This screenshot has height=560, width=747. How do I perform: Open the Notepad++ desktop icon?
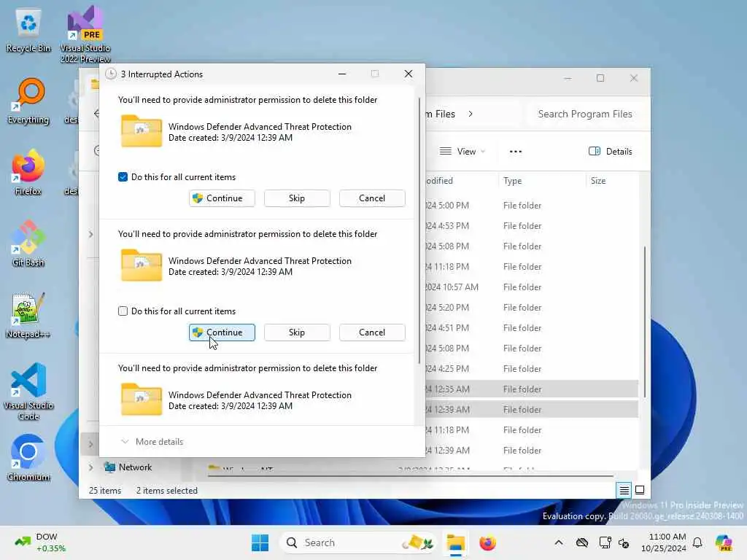[28, 315]
